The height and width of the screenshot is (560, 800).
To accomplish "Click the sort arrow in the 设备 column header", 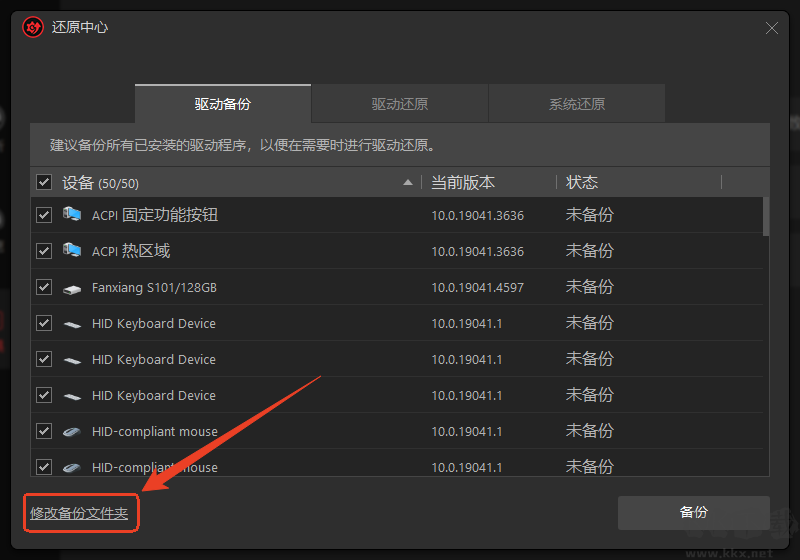I will pos(408,182).
